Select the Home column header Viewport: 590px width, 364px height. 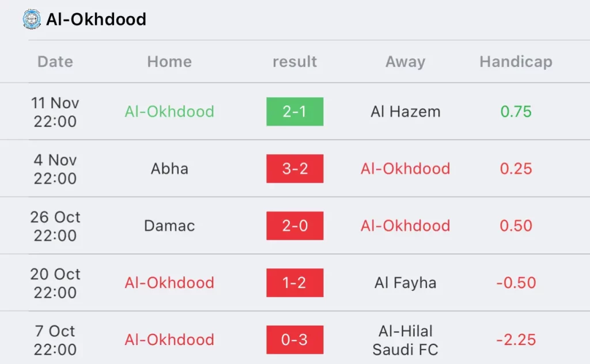pos(169,62)
